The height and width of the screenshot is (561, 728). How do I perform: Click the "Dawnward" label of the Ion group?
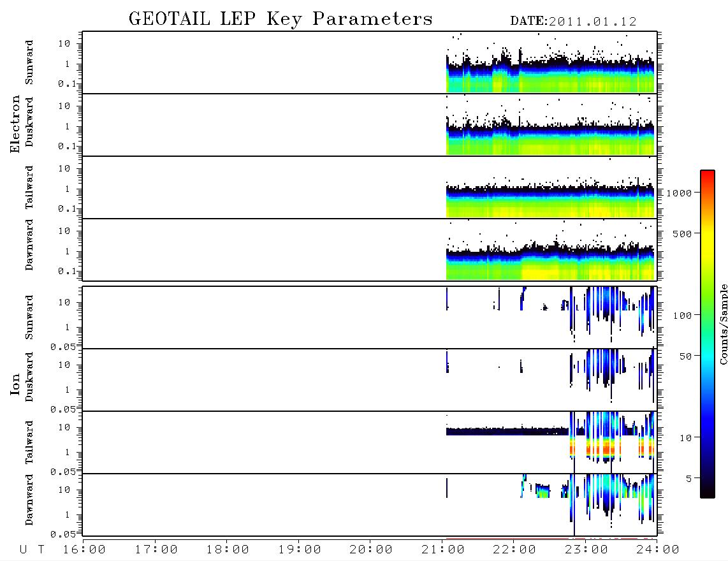pyautogui.click(x=29, y=500)
